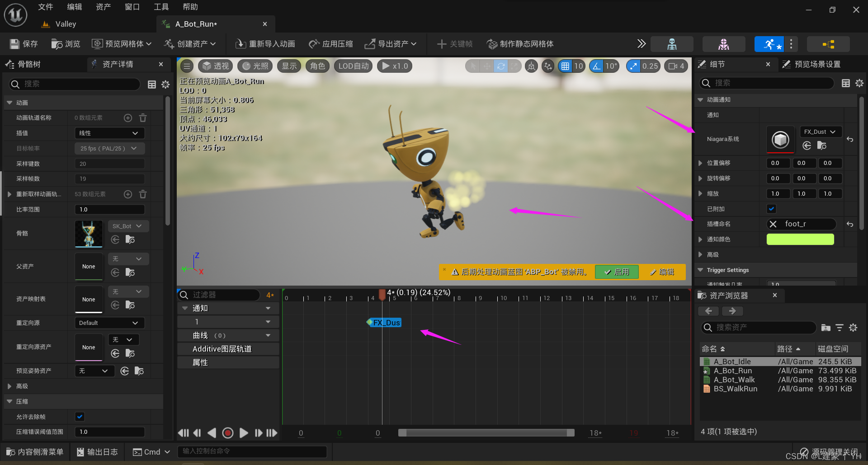This screenshot has width=868, height=465.
Task: Click 编辑 edit button in warning banner
Action: pos(662,272)
